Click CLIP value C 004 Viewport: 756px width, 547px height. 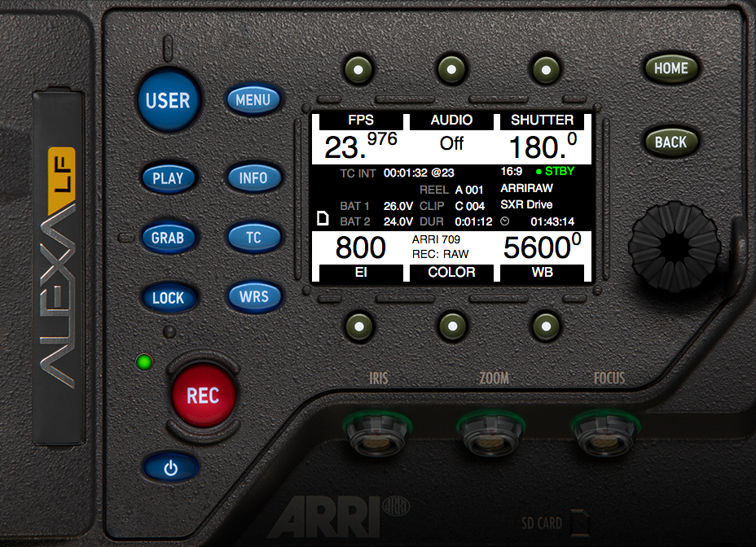(x=469, y=206)
